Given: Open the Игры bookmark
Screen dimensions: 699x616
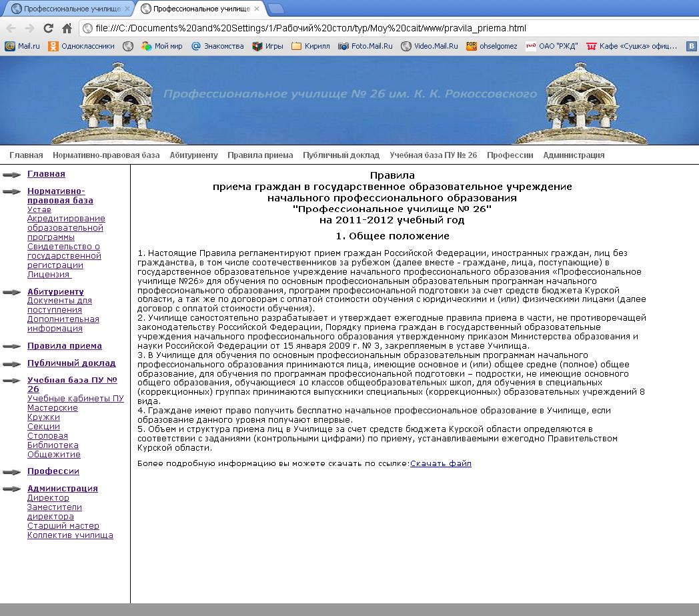Looking at the screenshot, I should coord(268,46).
